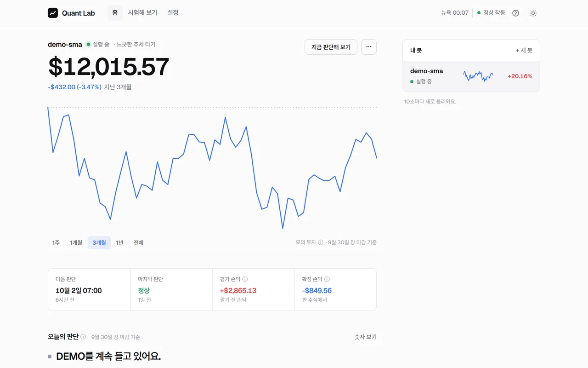Open the 설정 tab
Image resolution: width=588 pixels, height=368 pixels.
click(173, 13)
